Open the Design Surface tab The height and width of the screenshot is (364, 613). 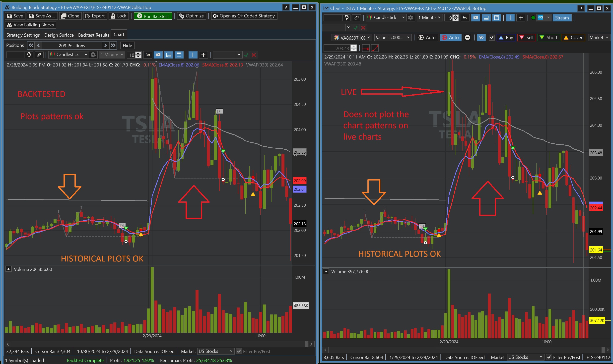[x=59, y=35]
